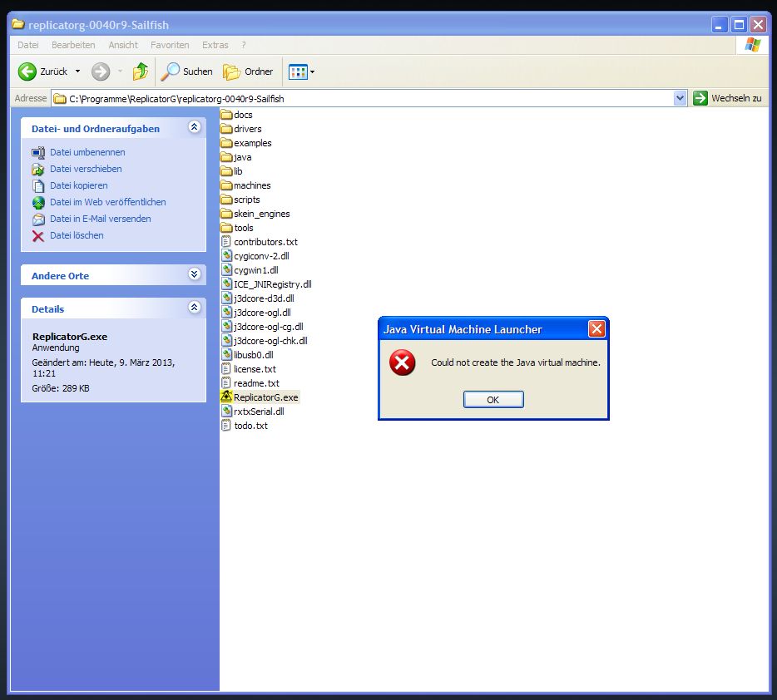The image size is (777, 700).
Task: Open the Ansicht menu
Action: [x=123, y=45]
